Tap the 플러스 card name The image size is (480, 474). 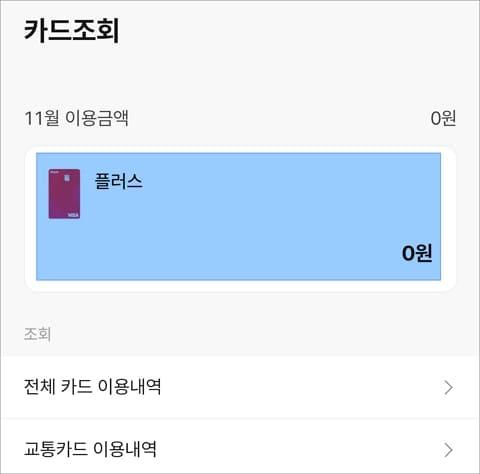[x=119, y=181]
